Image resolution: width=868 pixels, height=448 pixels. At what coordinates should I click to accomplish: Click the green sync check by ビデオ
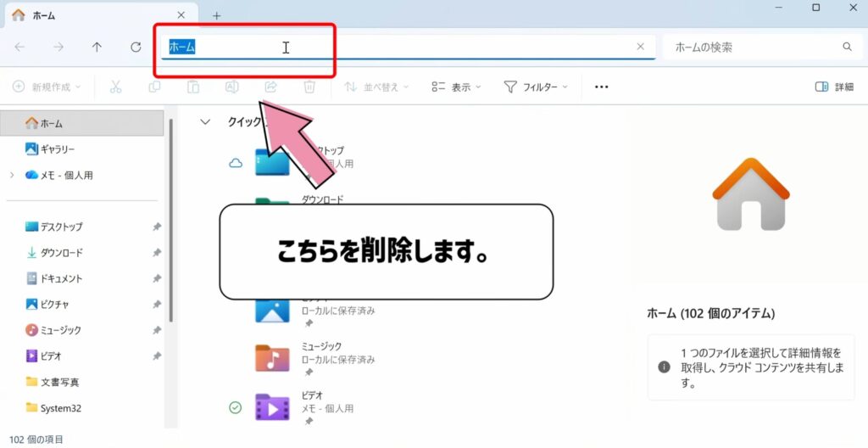236,407
